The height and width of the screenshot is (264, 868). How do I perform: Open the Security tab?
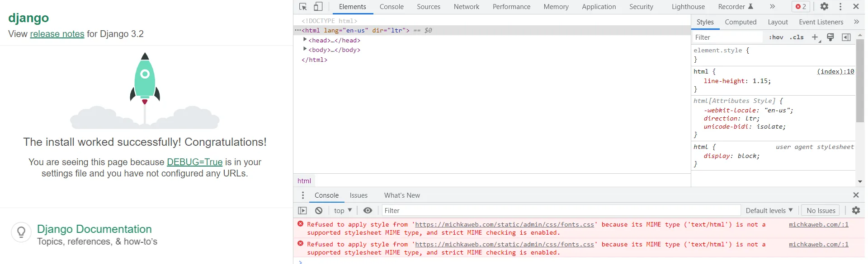coord(641,7)
